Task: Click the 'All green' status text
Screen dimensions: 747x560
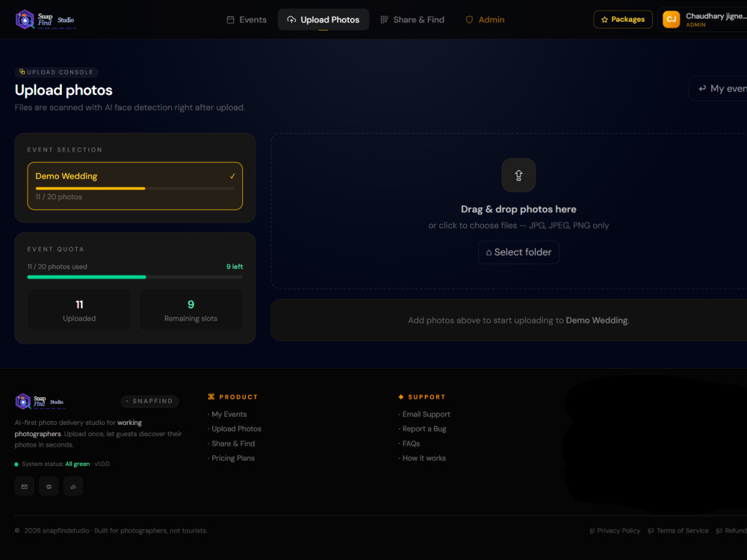Action: coord(77,464)
